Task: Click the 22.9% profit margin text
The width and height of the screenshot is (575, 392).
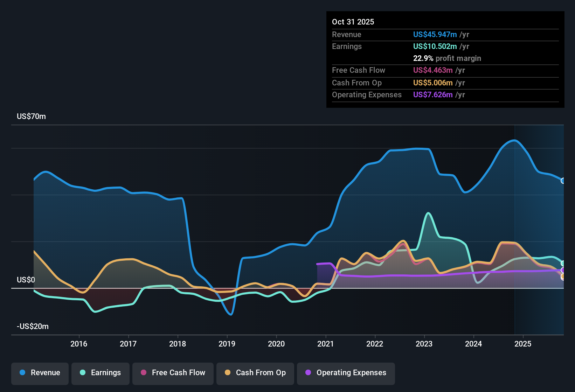Action: (x=447, y=58)
